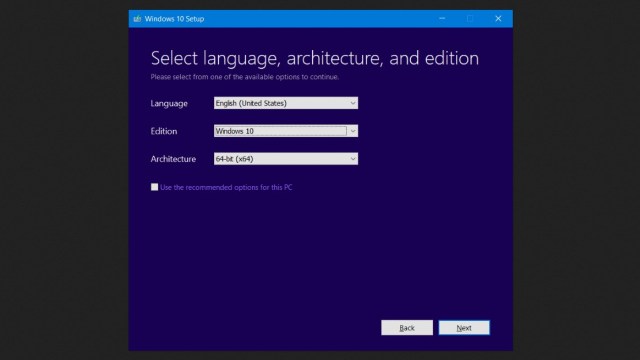Click the 'Edition' field label

point(164,131)
